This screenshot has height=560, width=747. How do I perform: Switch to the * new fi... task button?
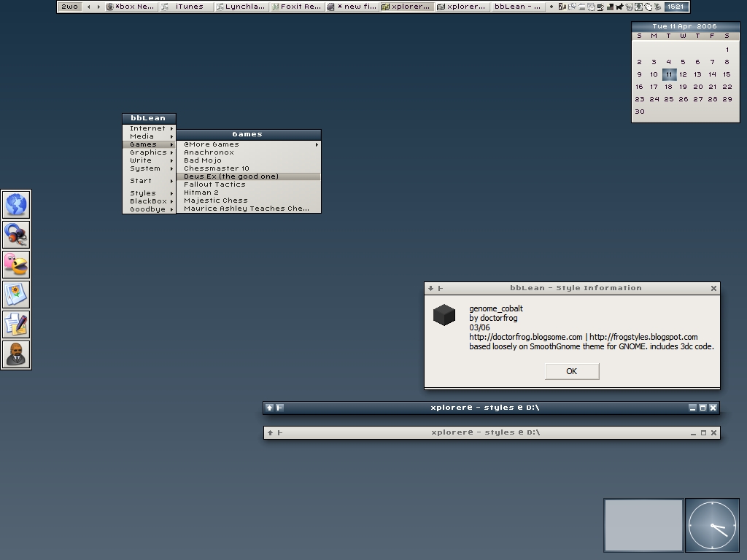(352, 7)
